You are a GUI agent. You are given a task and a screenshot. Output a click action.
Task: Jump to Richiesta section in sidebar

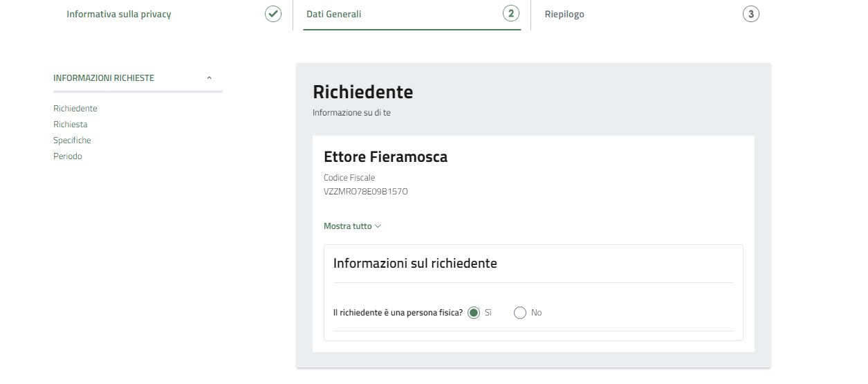point(70,125)
